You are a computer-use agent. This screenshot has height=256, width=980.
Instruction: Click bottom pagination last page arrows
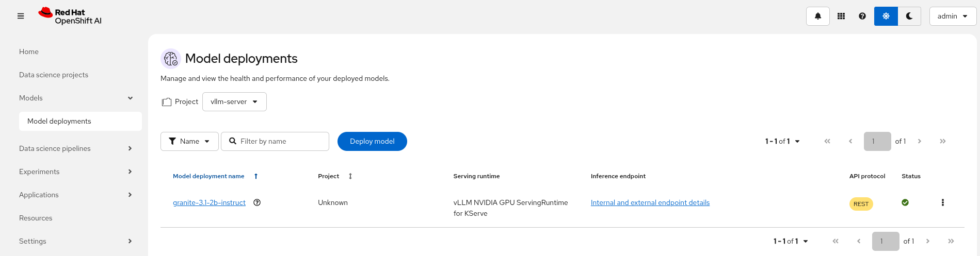[x=951, y=241]
